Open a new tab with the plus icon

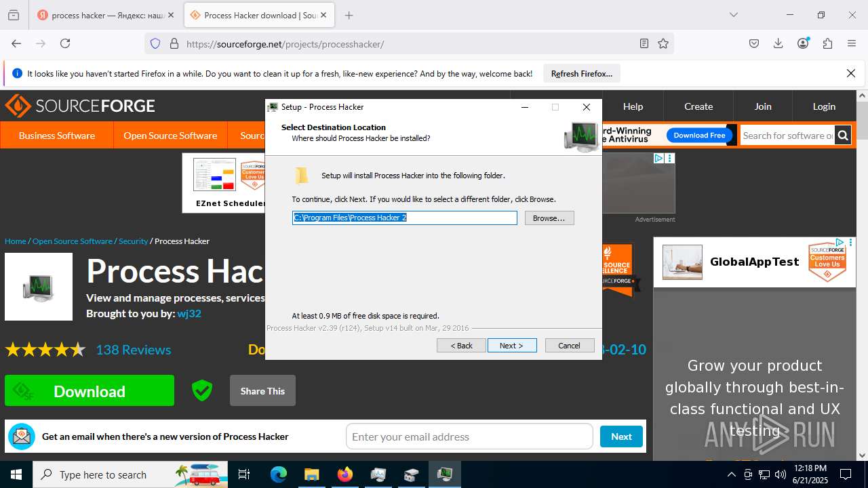[349, 15]
